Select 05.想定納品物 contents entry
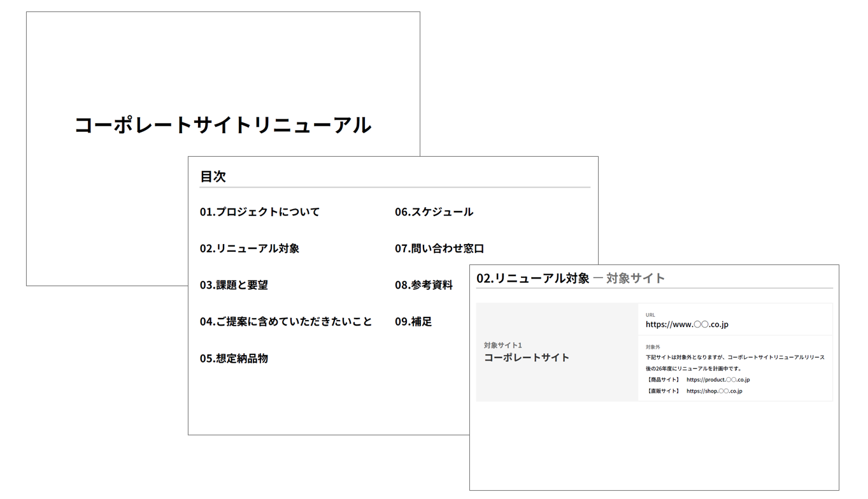This screenshot has height=499, width=868. pyautogui.click(x=234, y=358)
